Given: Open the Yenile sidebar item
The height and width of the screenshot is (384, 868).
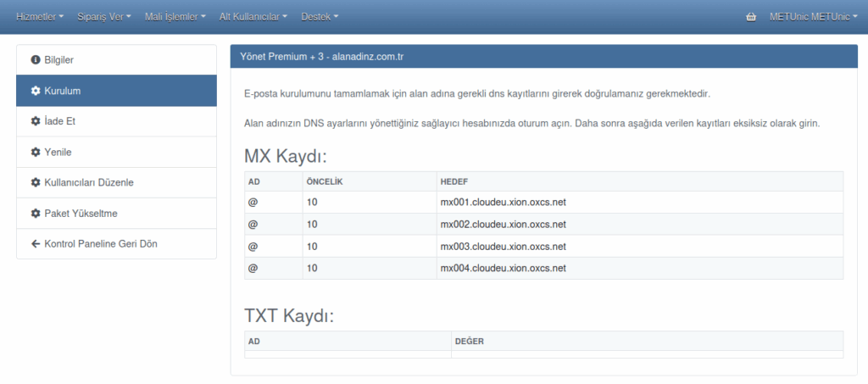Looking at the screenshot, I should click(57, 152).
